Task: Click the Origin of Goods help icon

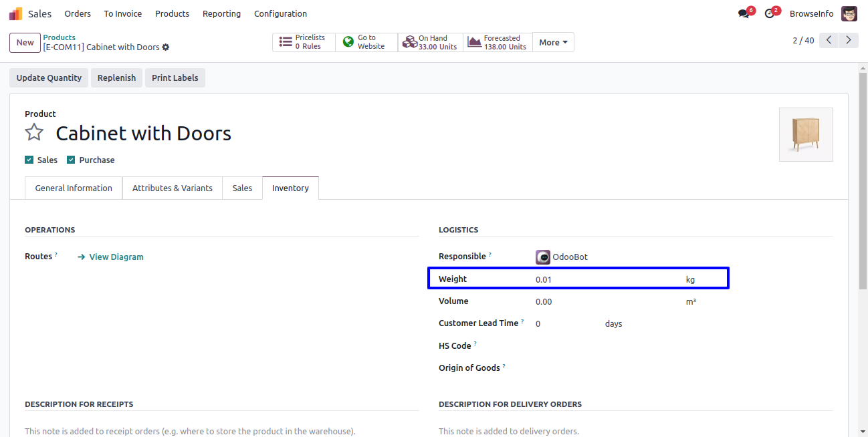Action: coord(504,366)
